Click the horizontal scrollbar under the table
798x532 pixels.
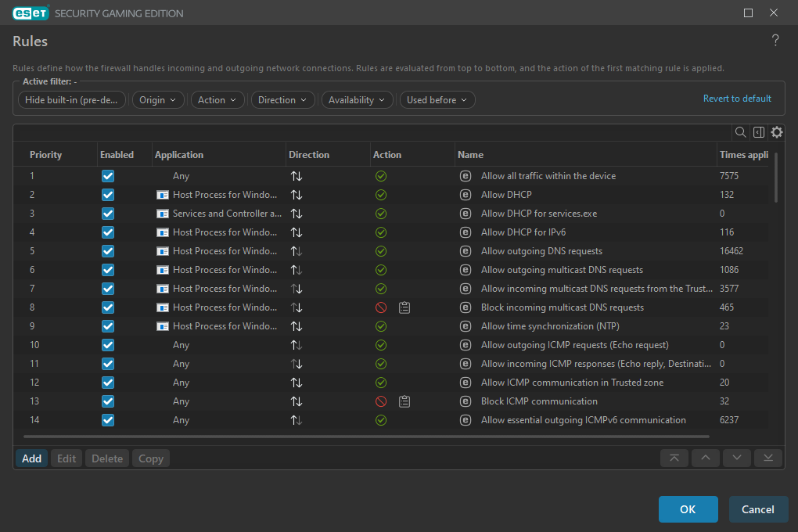366,437
